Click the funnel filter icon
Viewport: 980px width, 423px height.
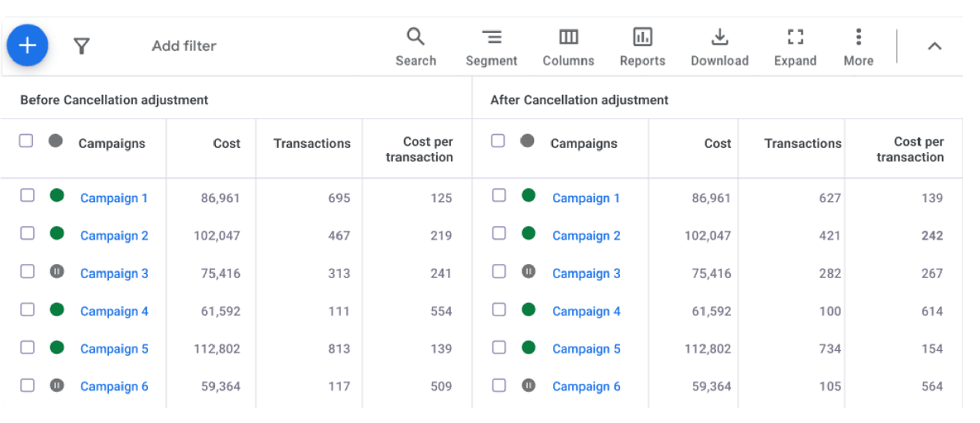[81, 46]
